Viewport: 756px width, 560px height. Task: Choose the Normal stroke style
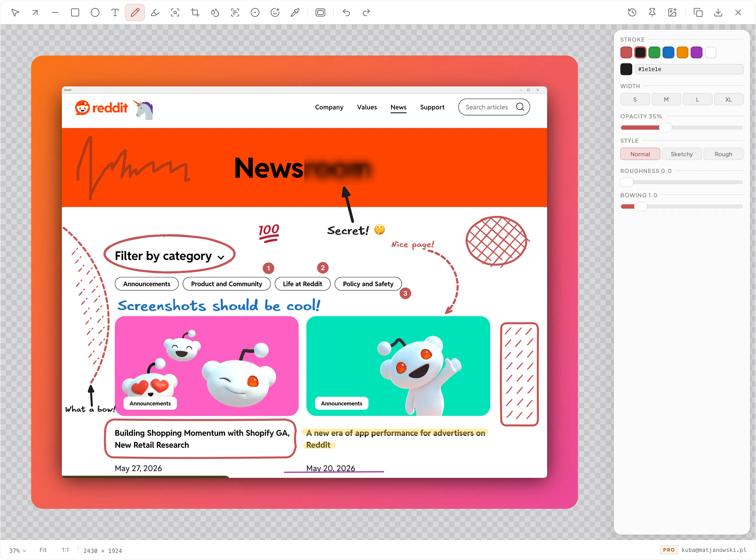point(640,154)
